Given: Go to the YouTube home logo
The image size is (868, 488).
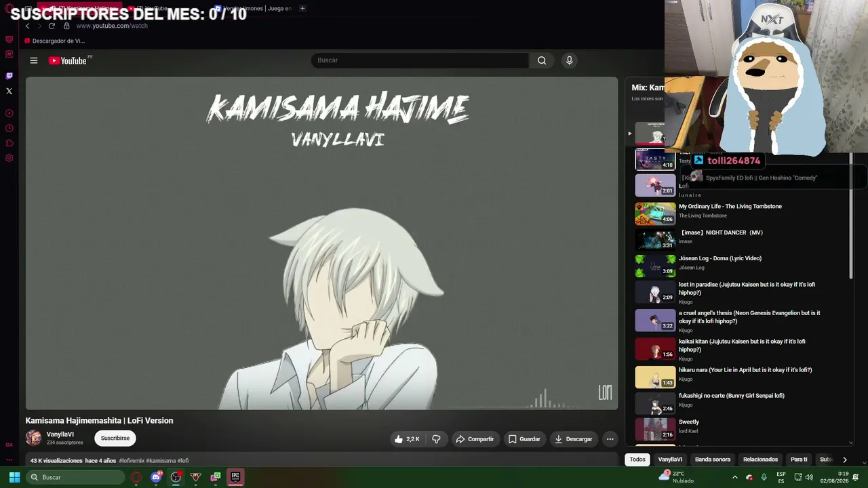Looking at the screenshot, I should coord(68,60).
